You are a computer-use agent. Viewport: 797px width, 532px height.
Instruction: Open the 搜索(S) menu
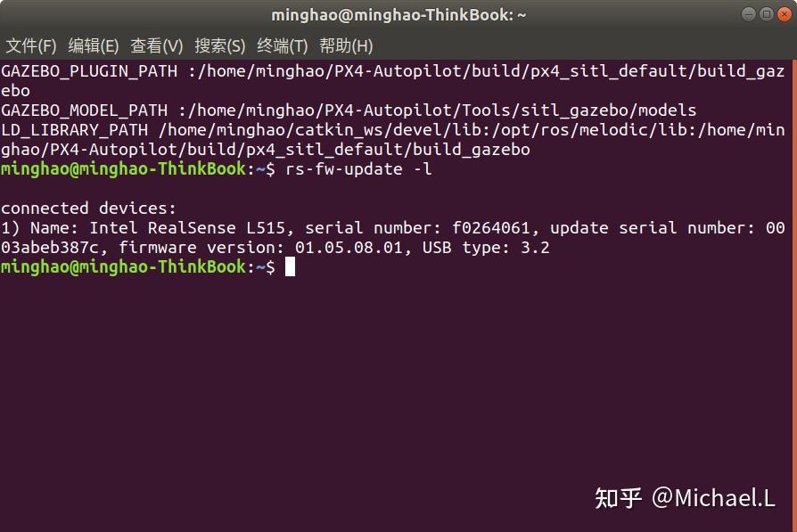(220, 45)
